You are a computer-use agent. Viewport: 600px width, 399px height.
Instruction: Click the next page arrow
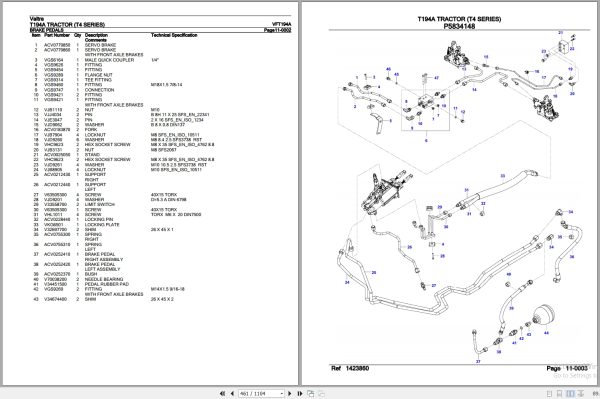(x=290, y=393)
